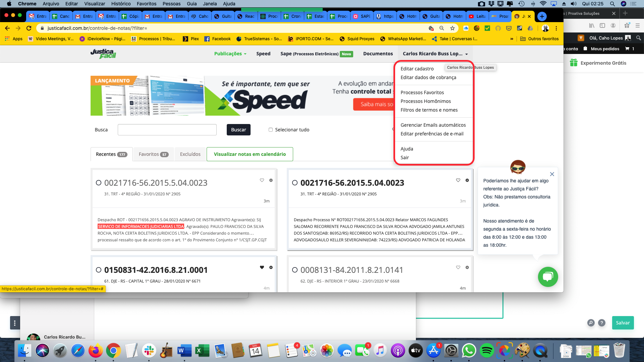This screenshot has width=644, height=362.
Task: Click the help question mark near Salvar
Action: coord(602,323)
